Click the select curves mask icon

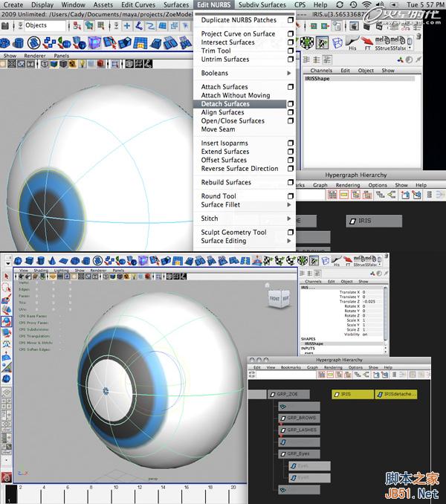(x=151, y=26)
